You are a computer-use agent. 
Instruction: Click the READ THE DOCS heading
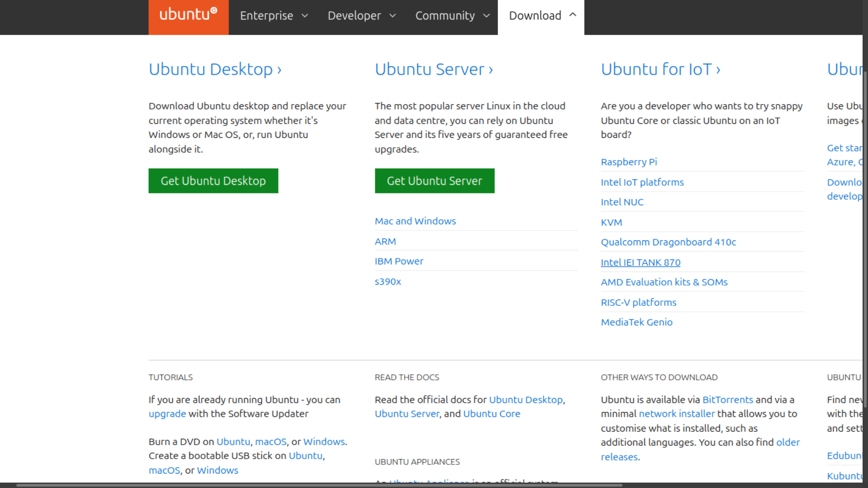407,377
